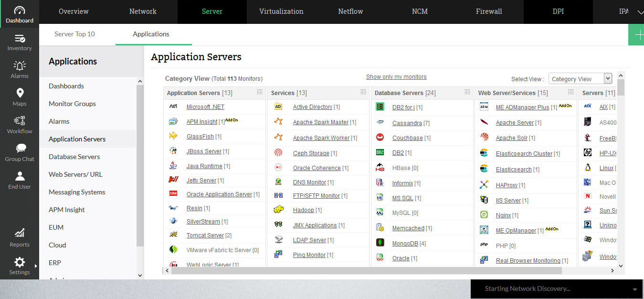Open the Alarms bell icon in sidebar
The width and height of the screenshot is (644, 299).
(x=20, y=65)
